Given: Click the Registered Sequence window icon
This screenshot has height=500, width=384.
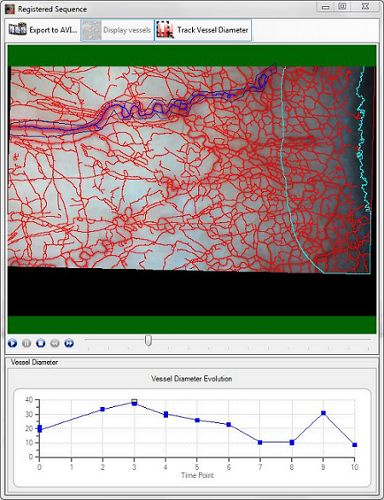Looking at the screenshot, I should click(10, 9).
